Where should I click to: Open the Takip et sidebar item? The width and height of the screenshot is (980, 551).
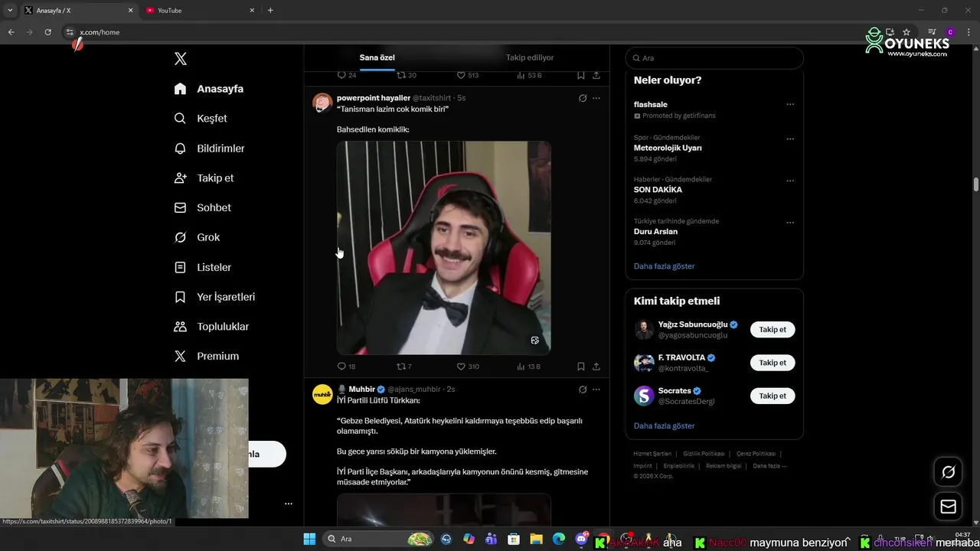[x=204, y=178]
